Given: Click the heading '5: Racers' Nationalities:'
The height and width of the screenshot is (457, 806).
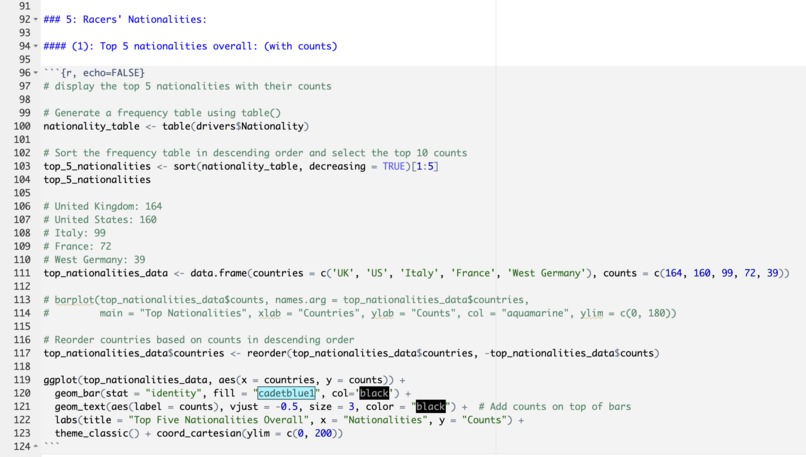Looking at the screenshot, I should click(136, 20).
